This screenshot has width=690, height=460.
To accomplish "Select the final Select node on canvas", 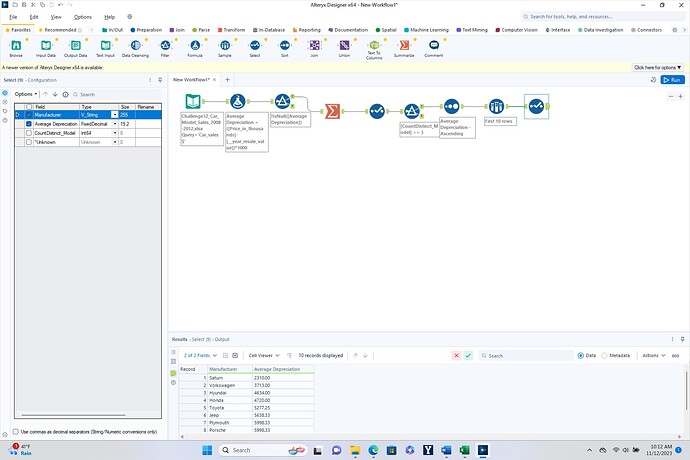I will (x=536, y=106).
